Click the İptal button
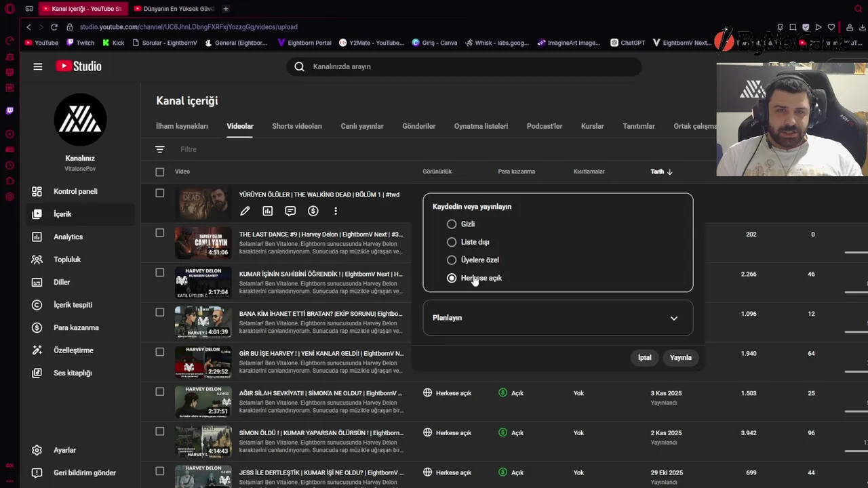 (644, 358)
